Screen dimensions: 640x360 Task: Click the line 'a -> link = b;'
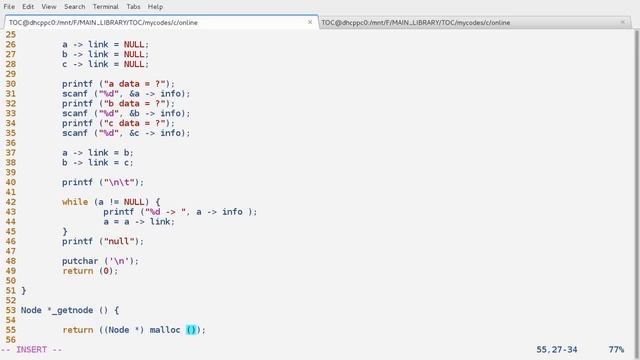[98, 153]
